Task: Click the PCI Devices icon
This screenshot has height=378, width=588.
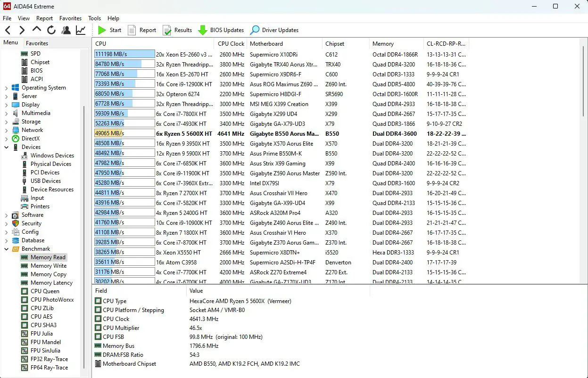Action: tap(25, 173)
